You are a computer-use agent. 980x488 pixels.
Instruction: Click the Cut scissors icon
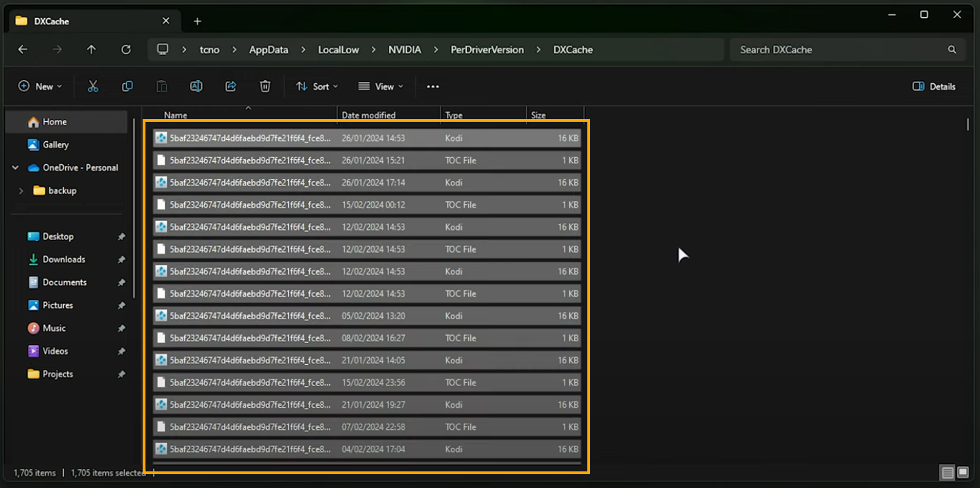pos(93,87)
